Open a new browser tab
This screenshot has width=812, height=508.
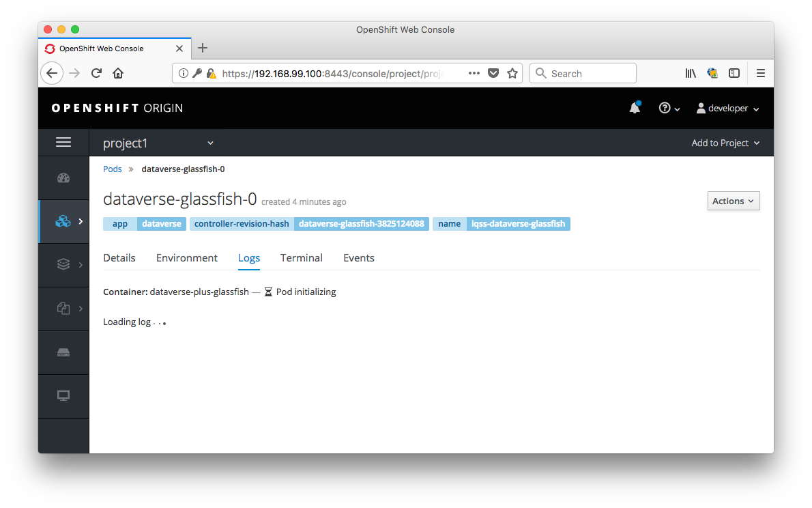click(x=203, y=48)
